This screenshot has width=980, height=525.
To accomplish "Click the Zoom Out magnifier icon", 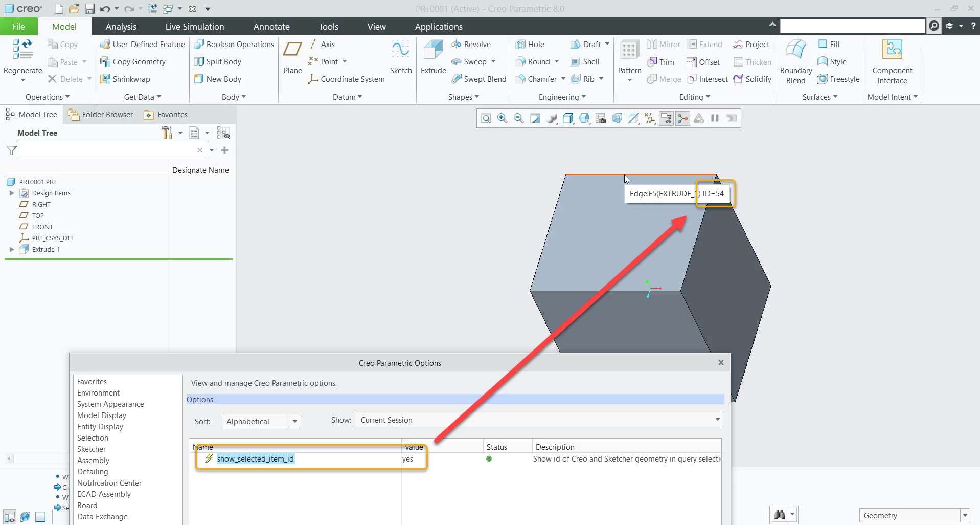I will pyautogui.click(x=519, y=119).
